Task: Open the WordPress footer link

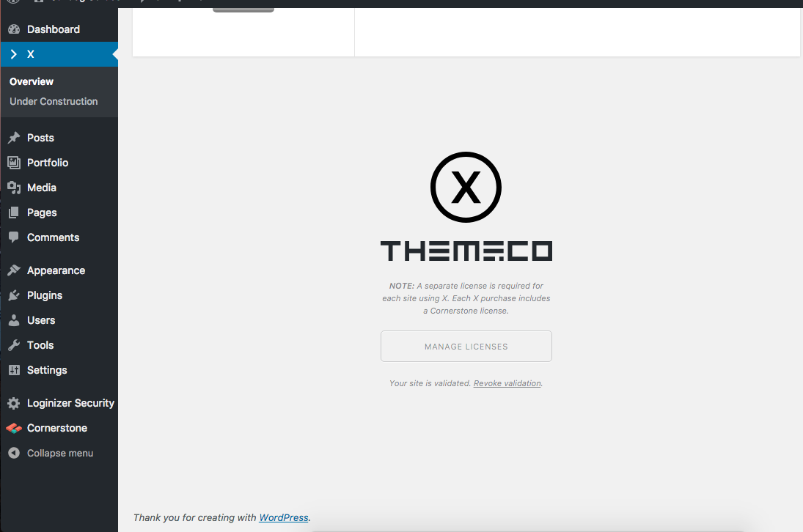Action: click(x=283, y=517)
